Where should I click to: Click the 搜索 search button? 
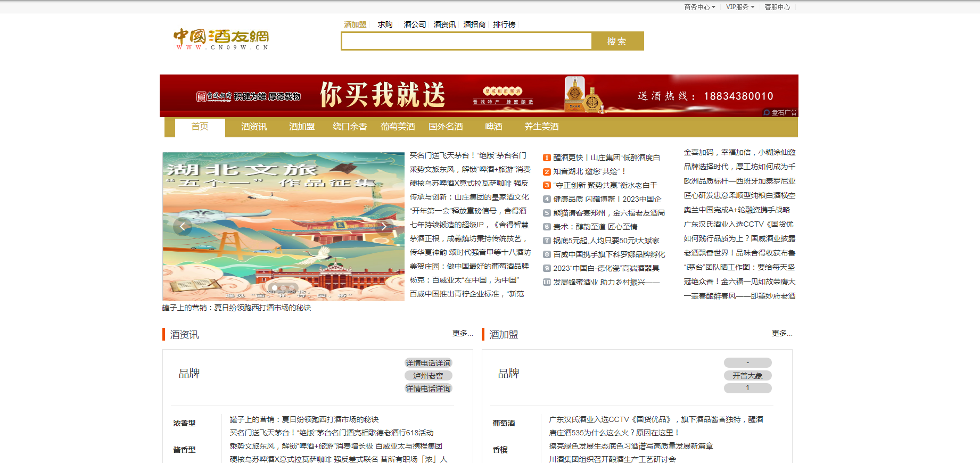[x=617, y=41]
